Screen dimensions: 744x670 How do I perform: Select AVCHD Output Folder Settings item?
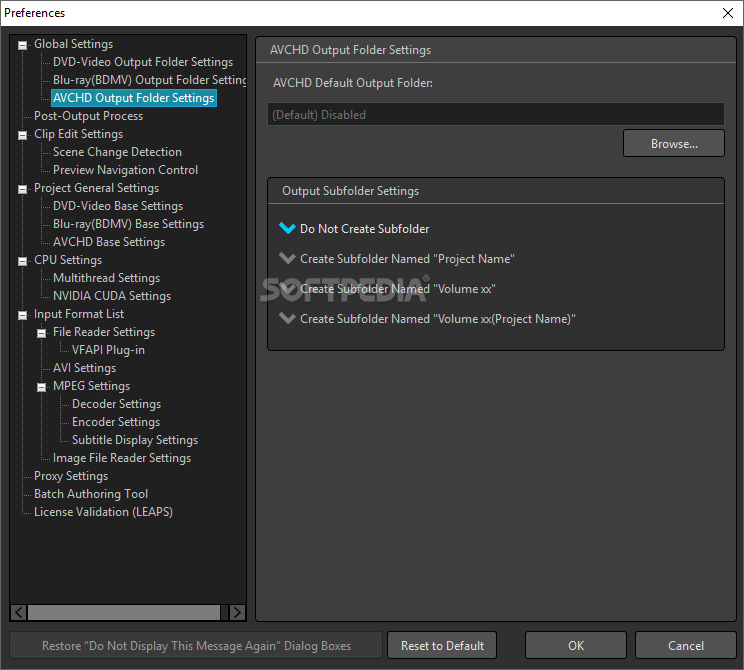134,98
